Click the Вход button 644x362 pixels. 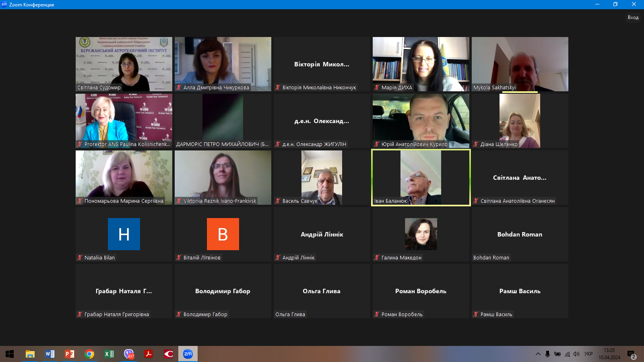tap(633, 17)
